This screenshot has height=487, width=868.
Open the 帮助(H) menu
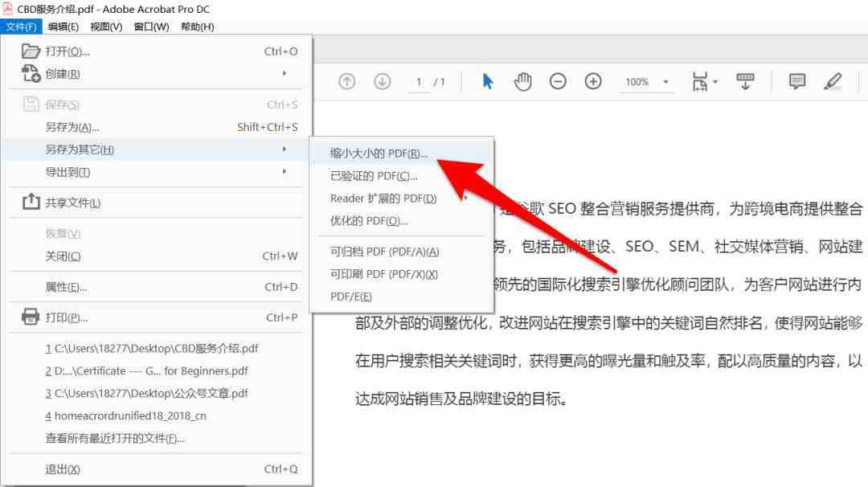197,27
